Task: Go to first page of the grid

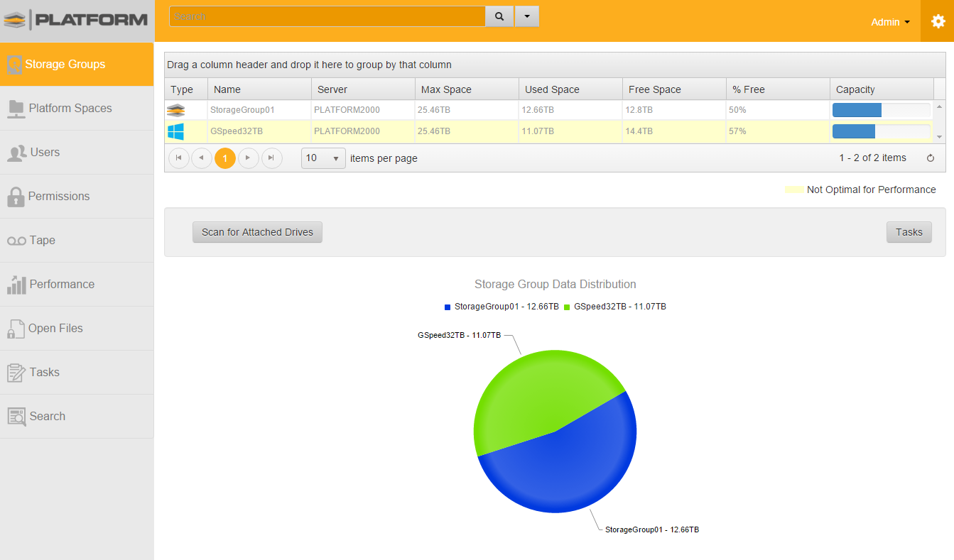Action: click(179, 158)
